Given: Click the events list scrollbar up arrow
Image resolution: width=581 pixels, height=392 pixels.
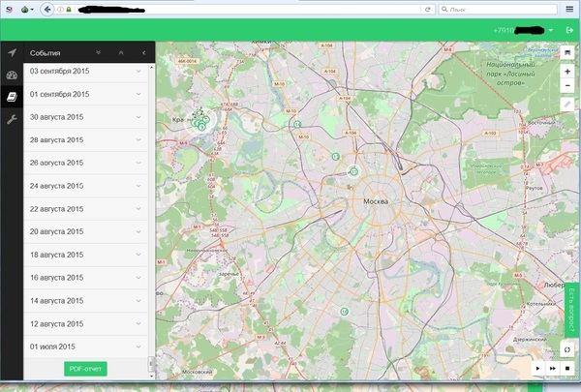Looking at the screenshot, I should coord(151,68).
